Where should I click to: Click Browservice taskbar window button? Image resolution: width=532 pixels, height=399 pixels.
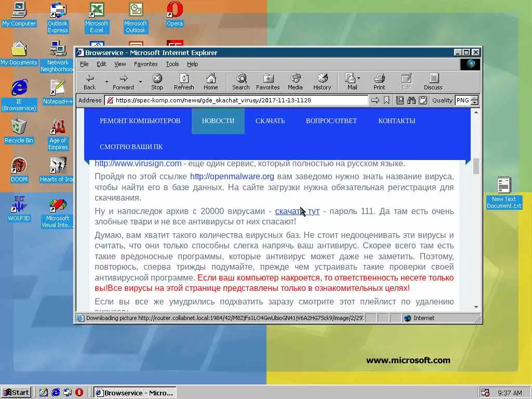click(x=135, y=393)
